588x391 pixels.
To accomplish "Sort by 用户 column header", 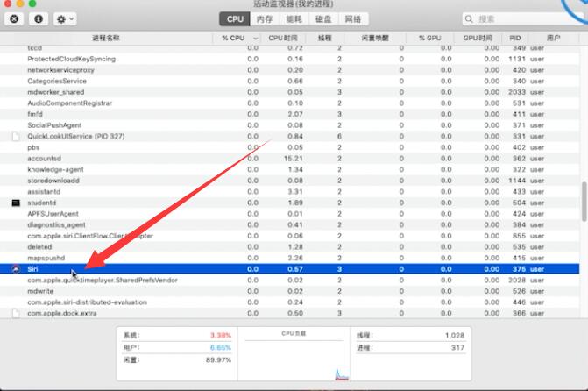I will (x=554, y=38).
